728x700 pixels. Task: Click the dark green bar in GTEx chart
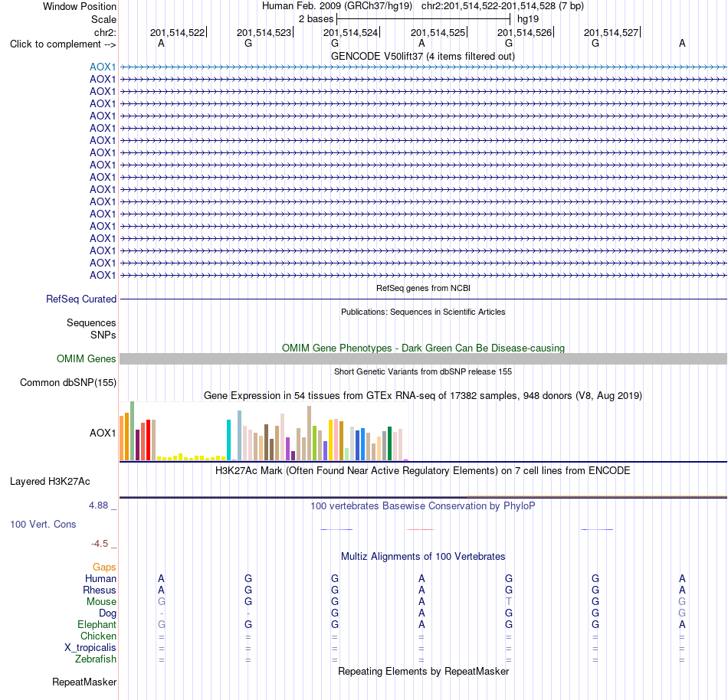(389, 443)
